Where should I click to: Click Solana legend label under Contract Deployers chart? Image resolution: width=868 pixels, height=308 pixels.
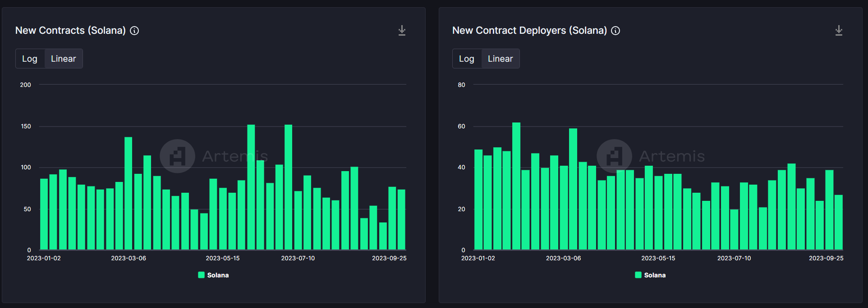(655, 275)
